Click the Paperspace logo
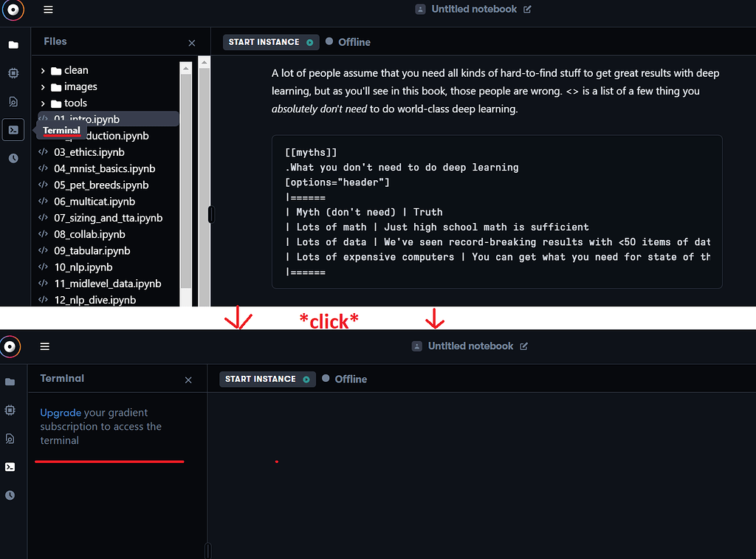Viewport: 756px width, 559px height. tap(13, 10)
